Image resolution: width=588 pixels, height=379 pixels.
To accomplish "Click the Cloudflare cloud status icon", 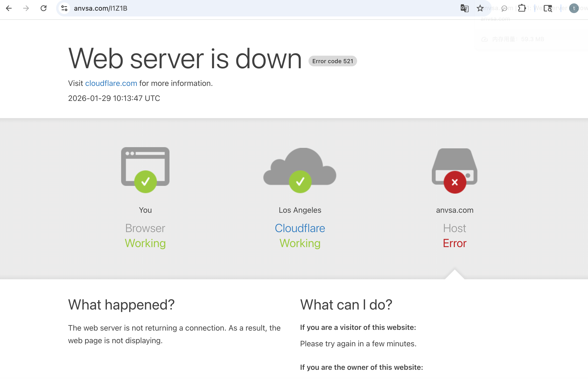I will click(300, 169).
